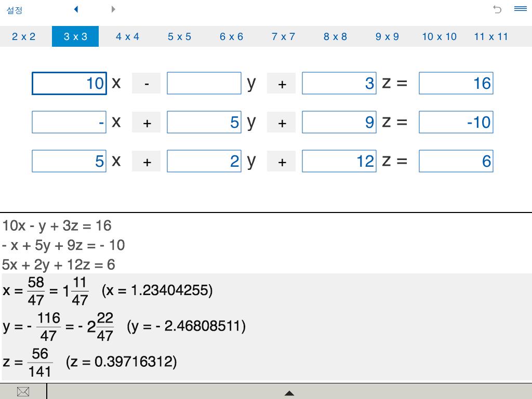This screenshot has width=532, height=399.
Task: Open the 설정 settings
Action: coord(15,10)
